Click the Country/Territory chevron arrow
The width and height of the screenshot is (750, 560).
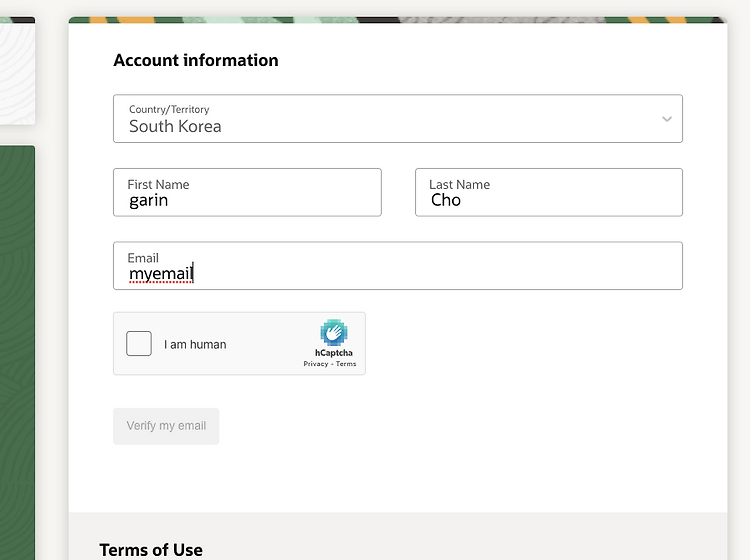[667, 119]
